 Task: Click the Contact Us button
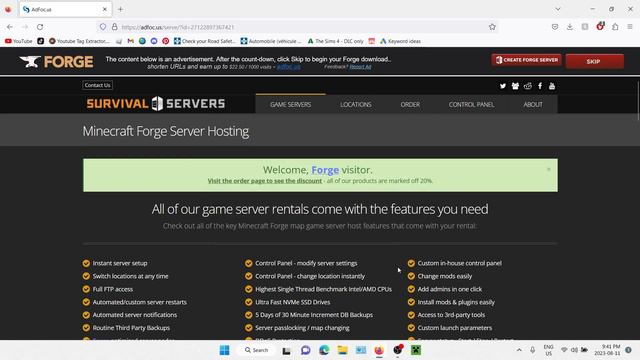point(98,85)
